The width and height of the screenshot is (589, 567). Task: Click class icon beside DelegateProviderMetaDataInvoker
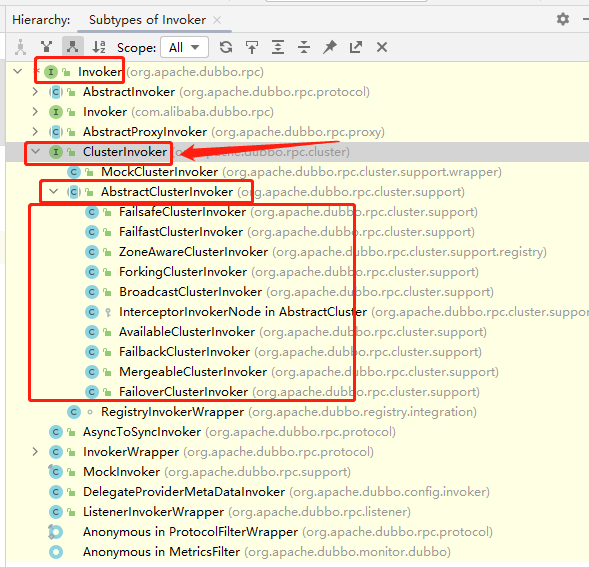pyautogui.click(x=56, y=491)
